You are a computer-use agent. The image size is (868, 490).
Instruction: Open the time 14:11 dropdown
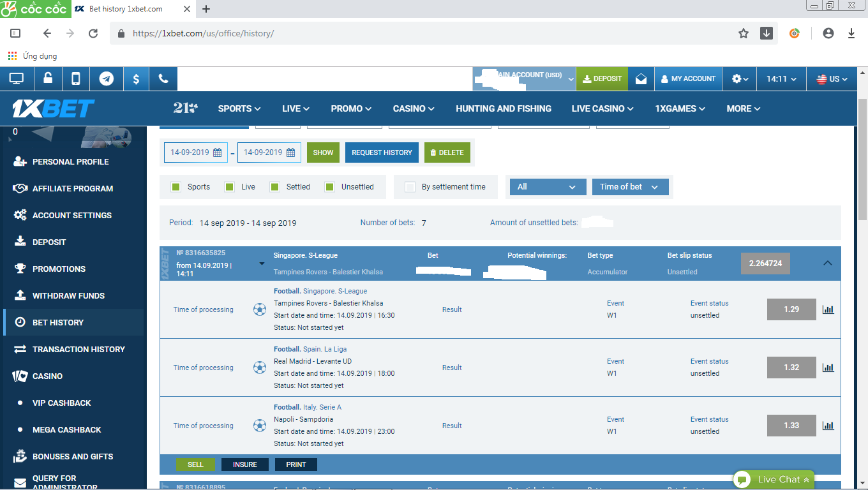pos(781,79)
